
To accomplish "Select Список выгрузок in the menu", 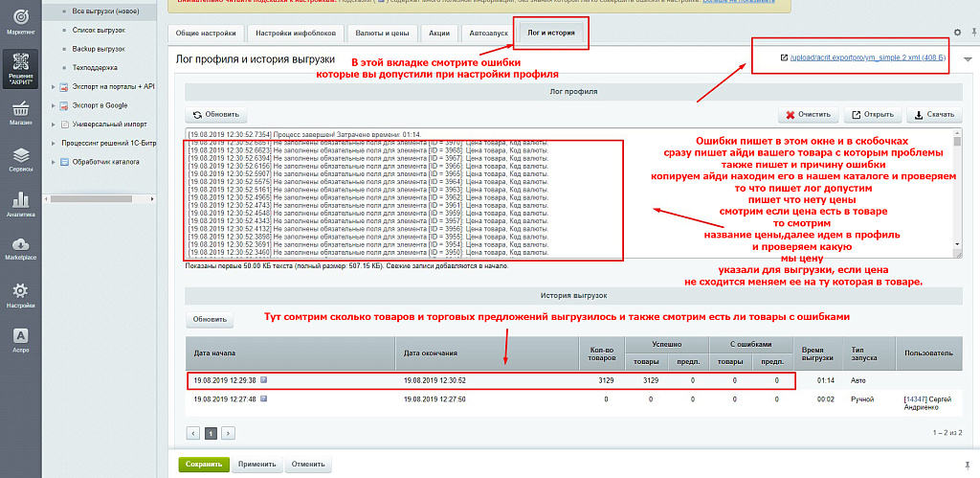I will tap(99, 31).
